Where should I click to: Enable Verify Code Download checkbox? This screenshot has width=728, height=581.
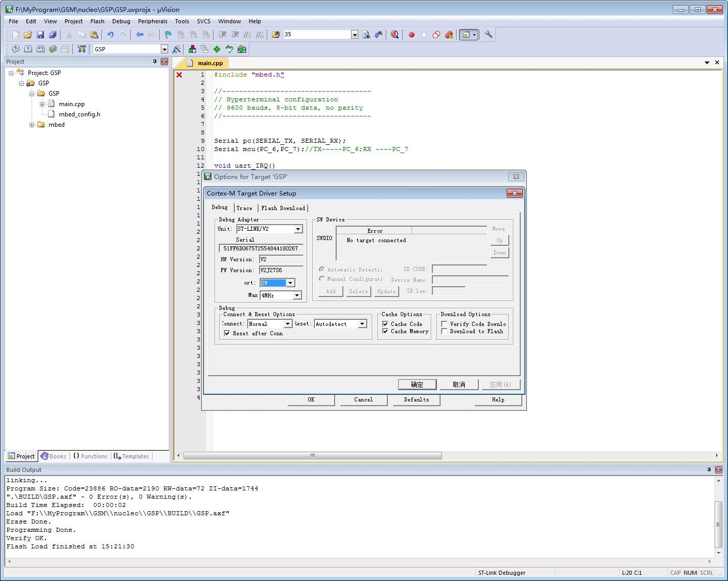444,324
